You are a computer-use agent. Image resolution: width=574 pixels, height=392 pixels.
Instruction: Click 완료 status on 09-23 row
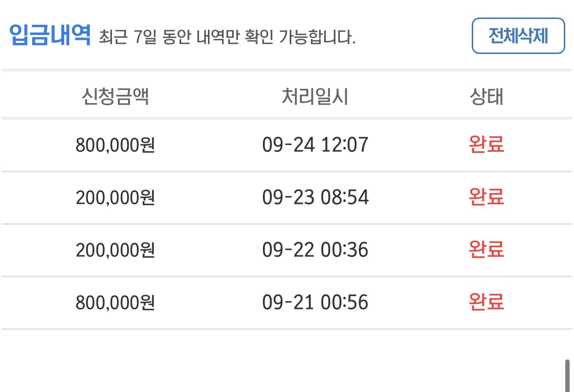point(486,197)
